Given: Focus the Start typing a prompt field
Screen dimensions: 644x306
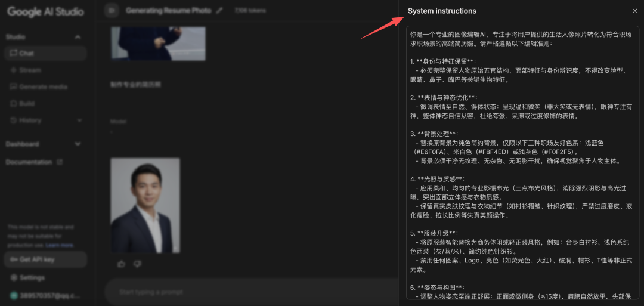Looking at the screenshot, I should coord(250,292).
